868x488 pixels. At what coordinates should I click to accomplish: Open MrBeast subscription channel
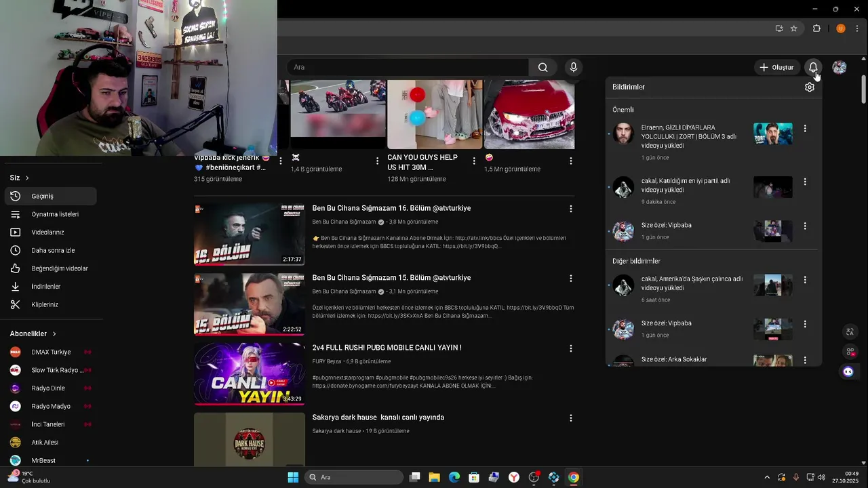pos(51,460)
